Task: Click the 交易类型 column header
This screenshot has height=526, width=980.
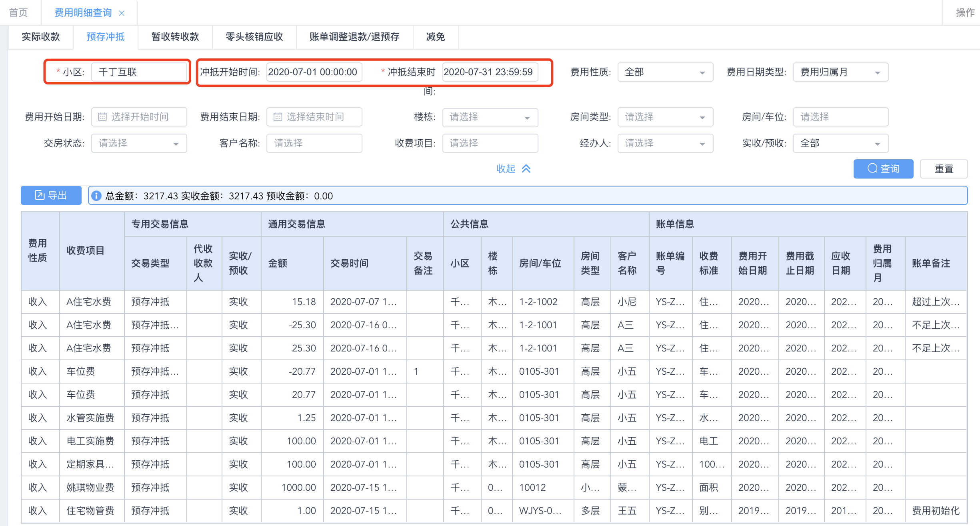Action: pyautogui.click(x=156, y=263)
